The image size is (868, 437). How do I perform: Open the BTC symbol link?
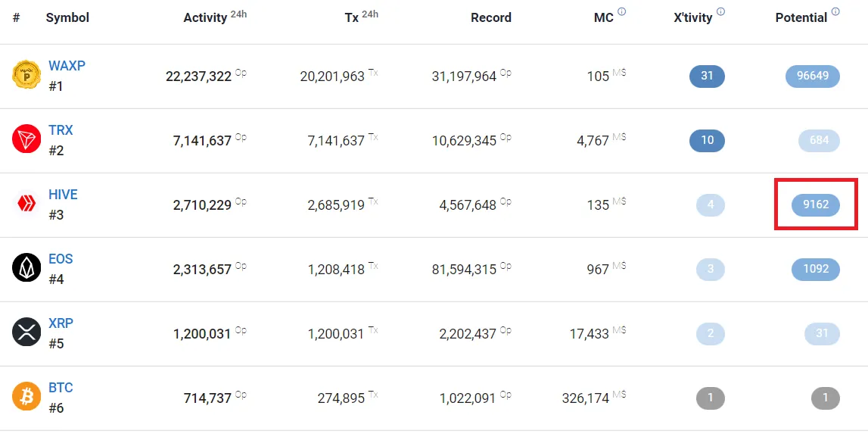coord(61,387)
